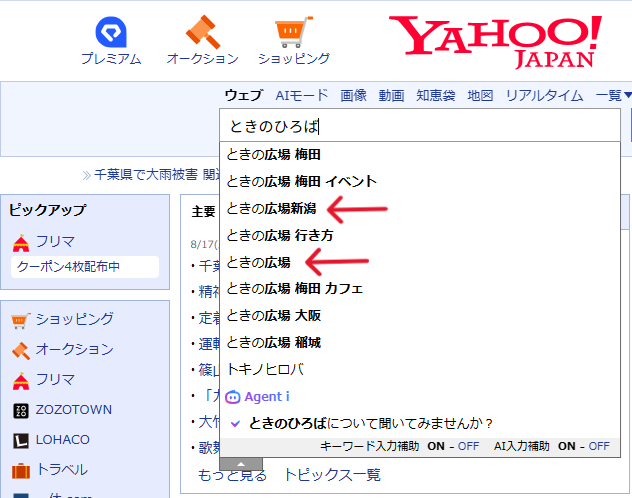632x498 pixels.
Task: Choose suggestion ときの広場 稲城
Action: click(x=420, y=343)
